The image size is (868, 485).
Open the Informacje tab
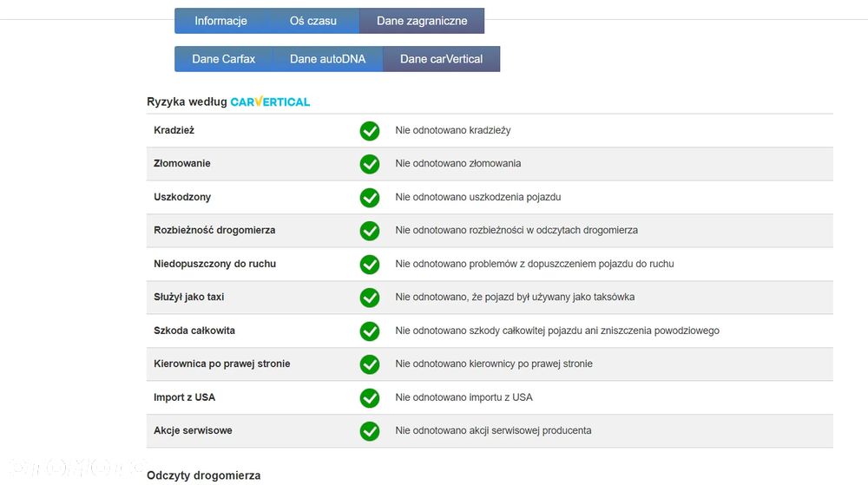point(220,21)
